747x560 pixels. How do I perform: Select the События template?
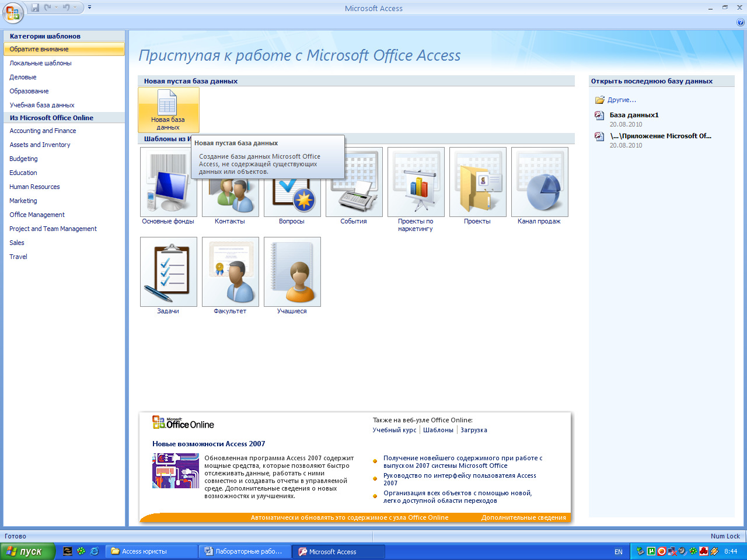354,186
